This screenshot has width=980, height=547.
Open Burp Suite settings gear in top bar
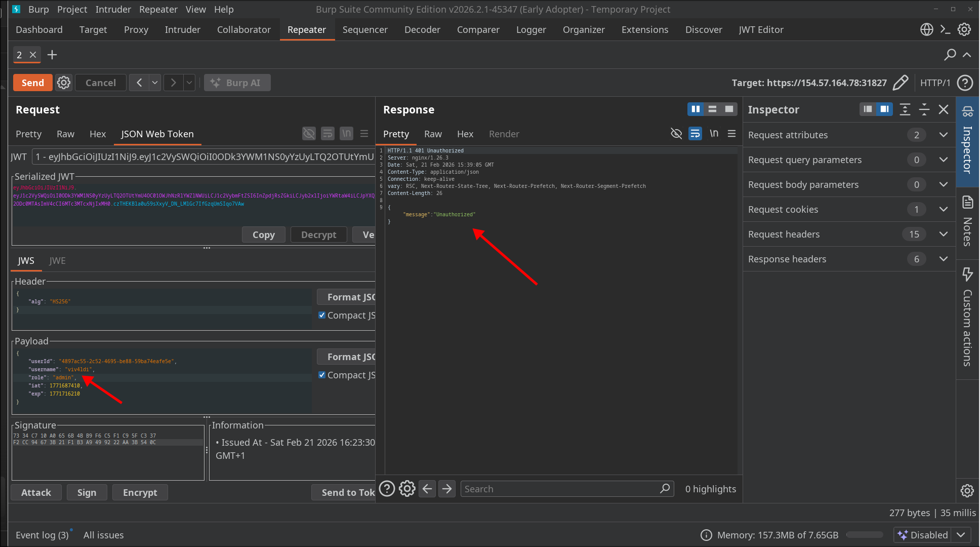(964, 29)
